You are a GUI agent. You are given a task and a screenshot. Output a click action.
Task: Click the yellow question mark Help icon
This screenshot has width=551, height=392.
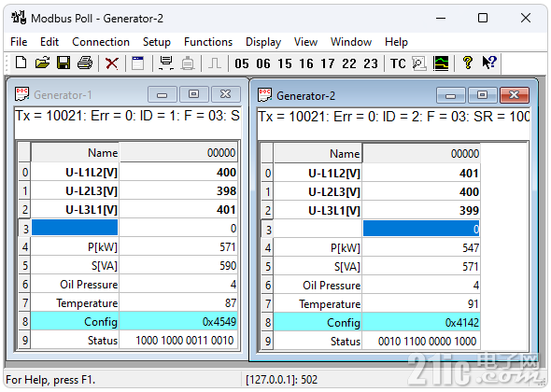[467, 63]
